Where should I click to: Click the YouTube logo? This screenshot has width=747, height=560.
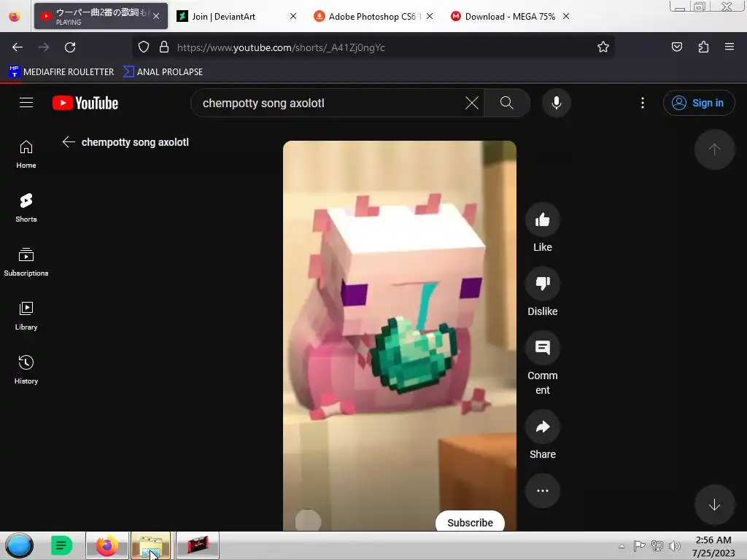(x=85, y=103)
